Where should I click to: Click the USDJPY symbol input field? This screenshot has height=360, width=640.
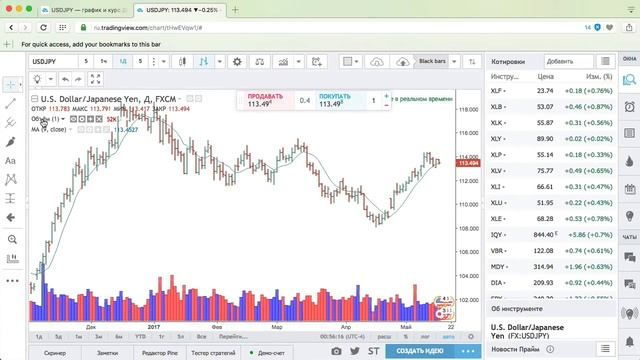click(53, 62)
